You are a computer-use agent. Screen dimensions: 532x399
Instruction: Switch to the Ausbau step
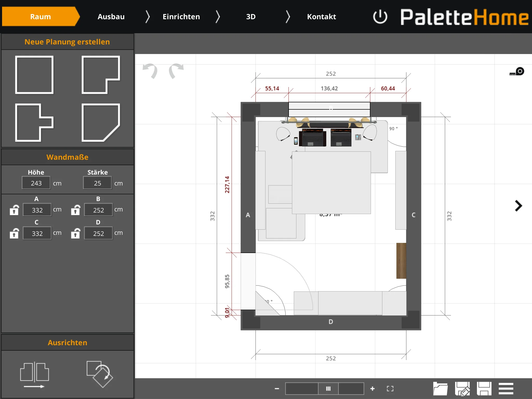pos(111,17)
